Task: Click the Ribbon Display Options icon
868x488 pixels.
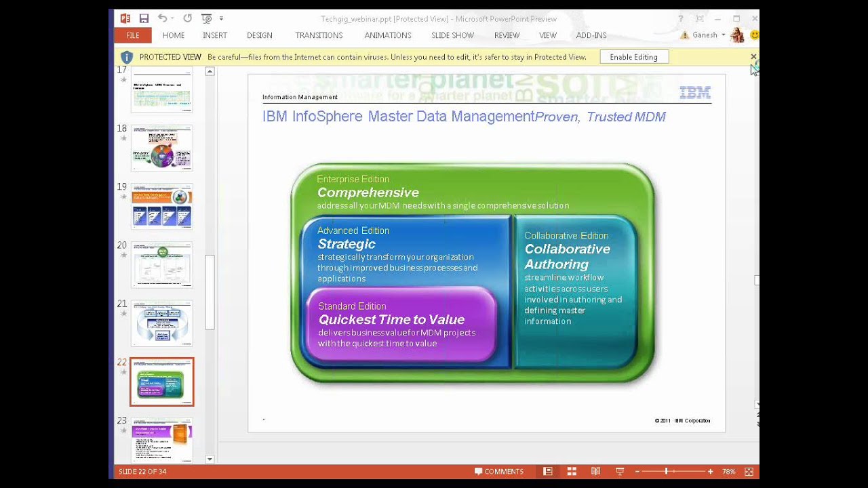Action: pos(699,18)
